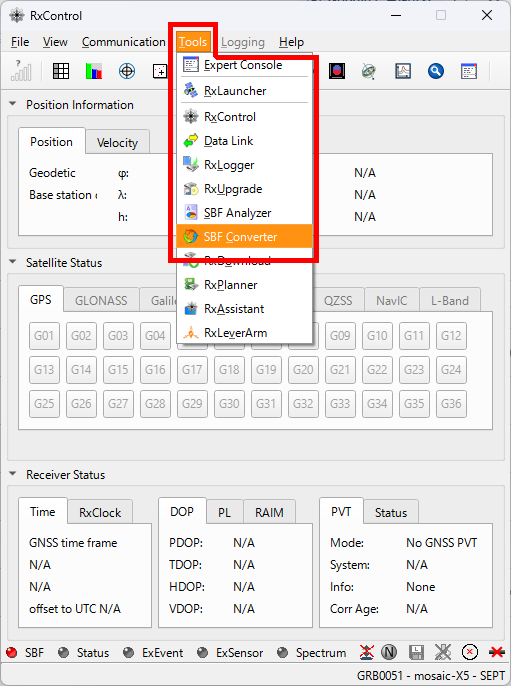Viewport: 511px width, 686px height.
Task: Collapse the Receiver Status section
Action: 13,474
